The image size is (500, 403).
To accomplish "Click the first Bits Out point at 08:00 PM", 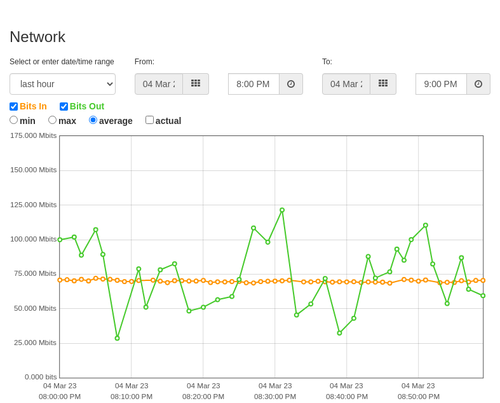I will coord(60,240).
